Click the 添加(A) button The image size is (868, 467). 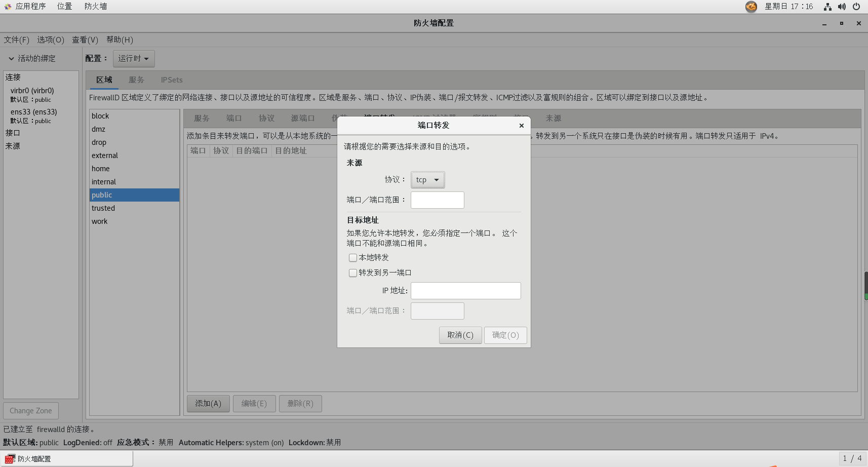[208, 404]
